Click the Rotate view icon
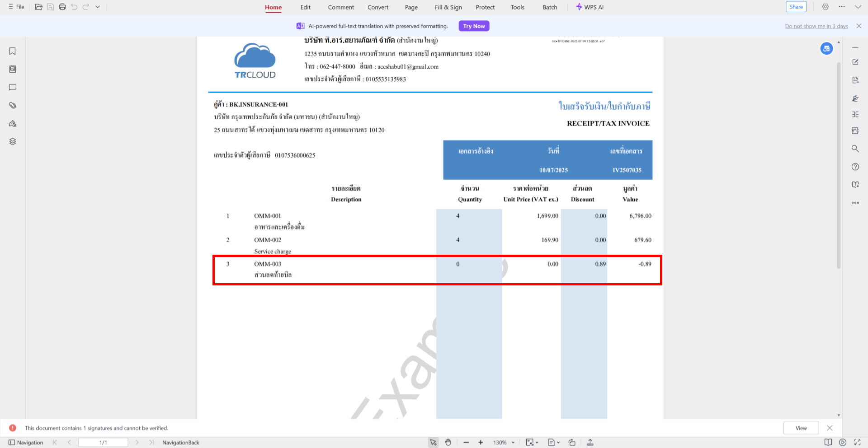Image resolution: width=868 pixels, height=448 pixels. coord(572,443)
